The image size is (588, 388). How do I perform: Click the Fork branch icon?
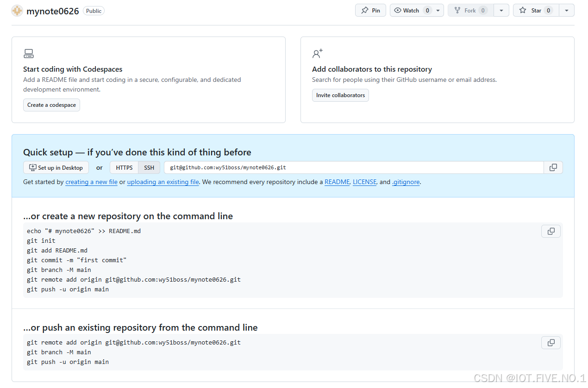[458, 10]
